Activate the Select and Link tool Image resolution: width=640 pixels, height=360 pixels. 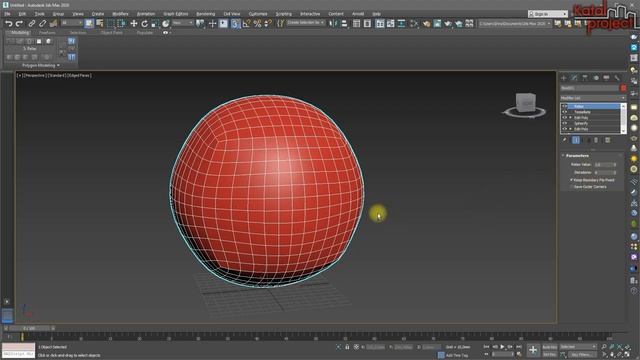click(31, 24)
